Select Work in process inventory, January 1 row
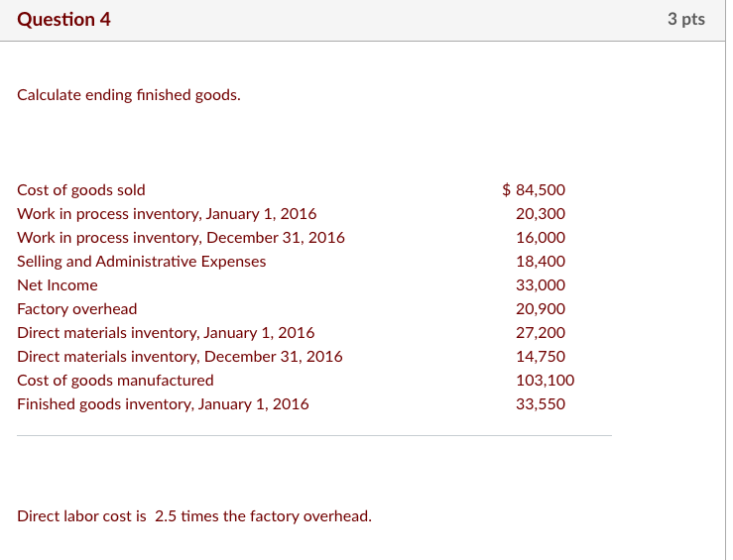The image size is (733, 560). pyautogui.click(x=167, y=213)
